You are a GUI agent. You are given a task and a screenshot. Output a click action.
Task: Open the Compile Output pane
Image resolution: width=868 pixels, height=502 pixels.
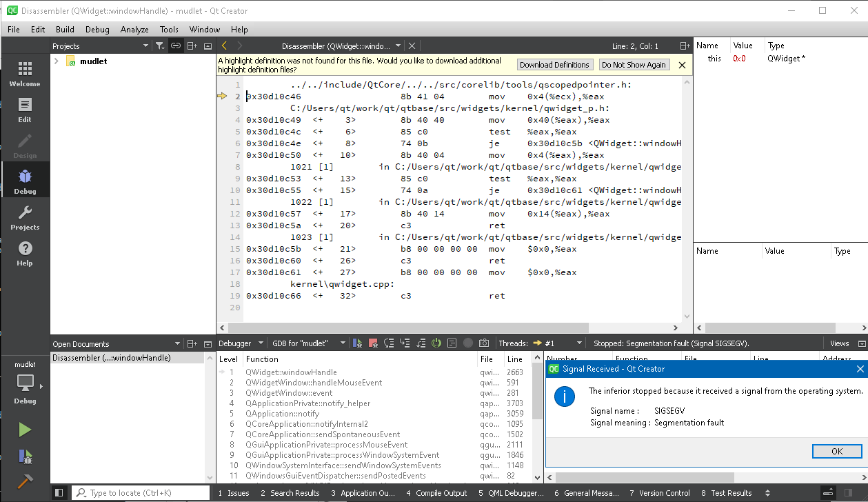click(436, 493)
